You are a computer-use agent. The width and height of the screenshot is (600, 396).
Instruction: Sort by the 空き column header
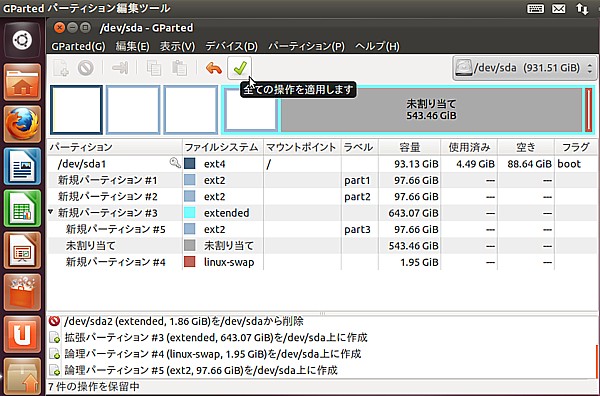526,147
